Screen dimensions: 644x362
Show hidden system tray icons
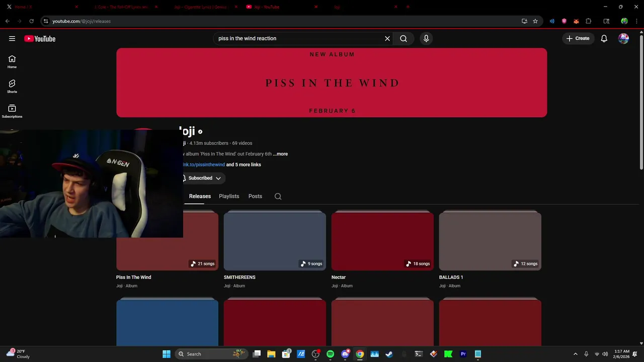pos(576,354)
